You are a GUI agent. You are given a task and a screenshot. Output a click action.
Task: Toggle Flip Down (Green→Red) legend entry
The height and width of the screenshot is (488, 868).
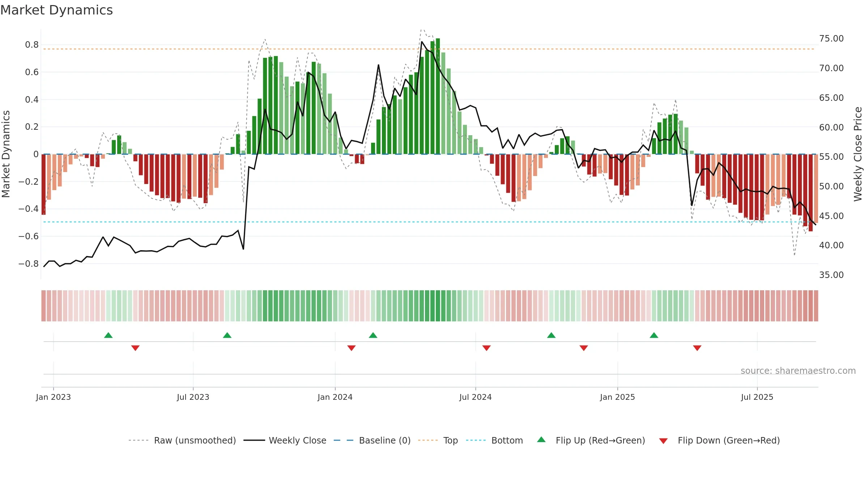[719, 440]
